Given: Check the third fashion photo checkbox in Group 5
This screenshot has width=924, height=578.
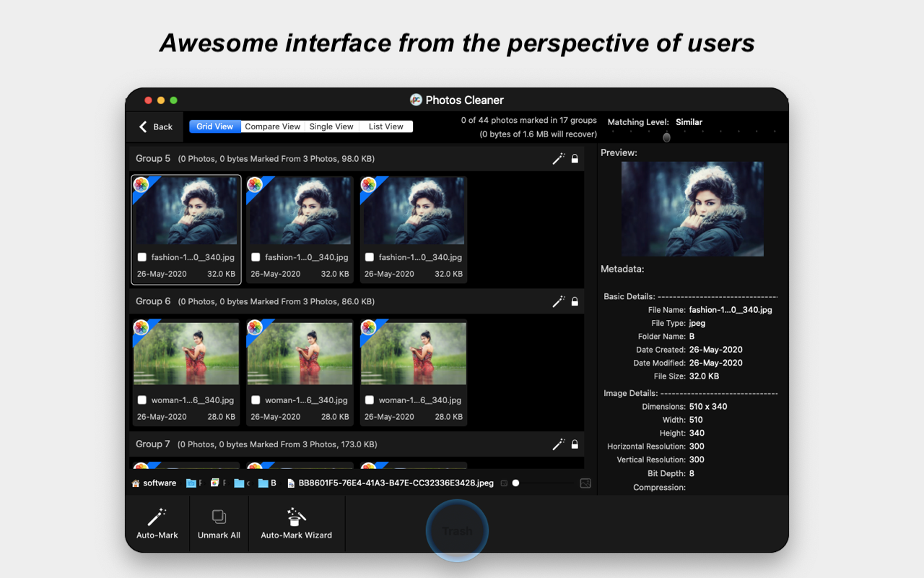Looking at the screenshot, I should [370, 257].
